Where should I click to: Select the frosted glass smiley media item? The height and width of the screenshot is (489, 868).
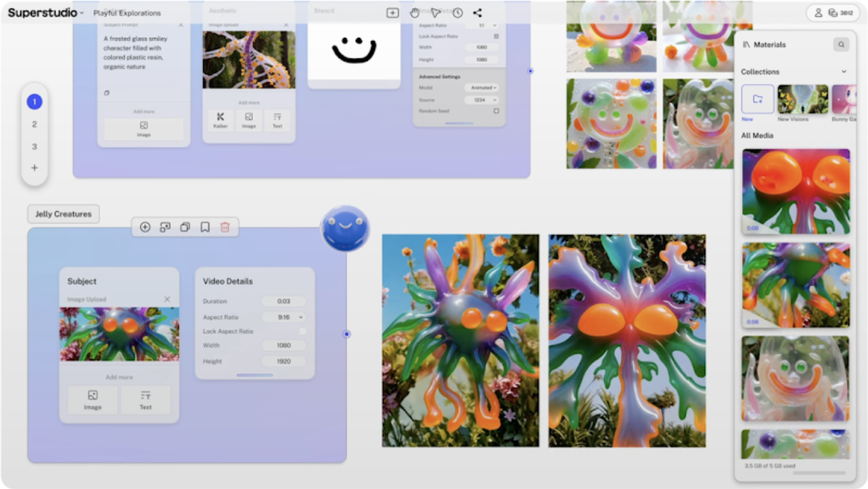[796, 379]
